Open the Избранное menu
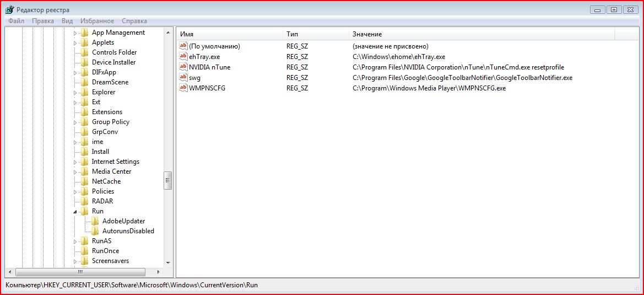The image size is (644, 295). tap(98, 21)
